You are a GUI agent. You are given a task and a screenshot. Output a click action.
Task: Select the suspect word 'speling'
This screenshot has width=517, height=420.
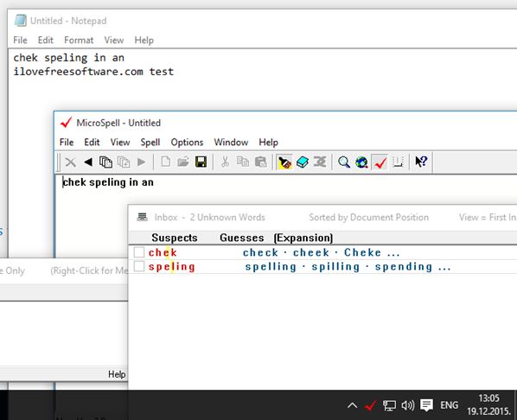[172, 266]
